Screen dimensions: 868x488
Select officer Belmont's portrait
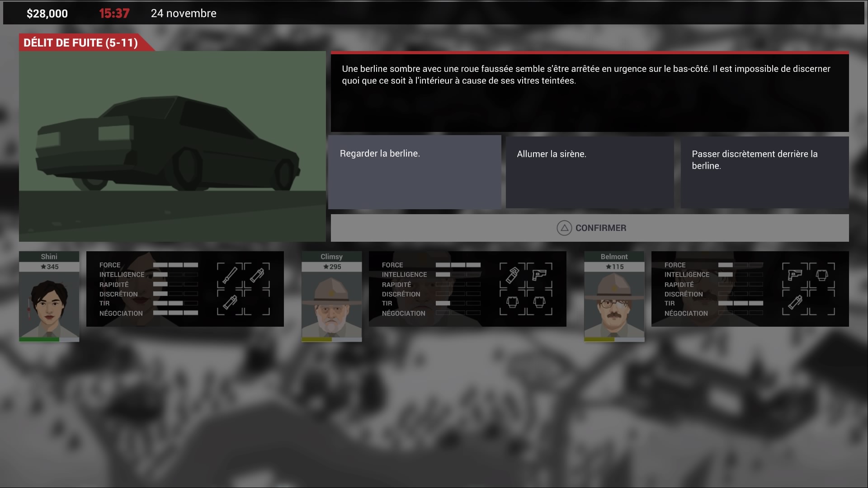pyautogui.click(x=614, y=304)
